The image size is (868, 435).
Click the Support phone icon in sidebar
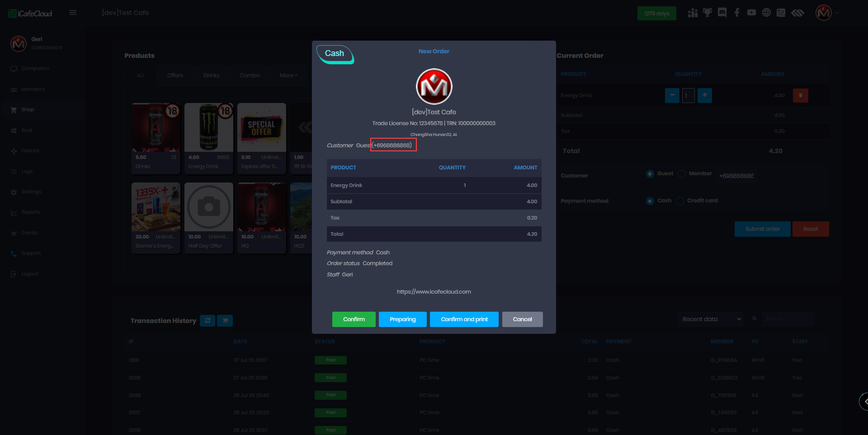pos(14,253)
